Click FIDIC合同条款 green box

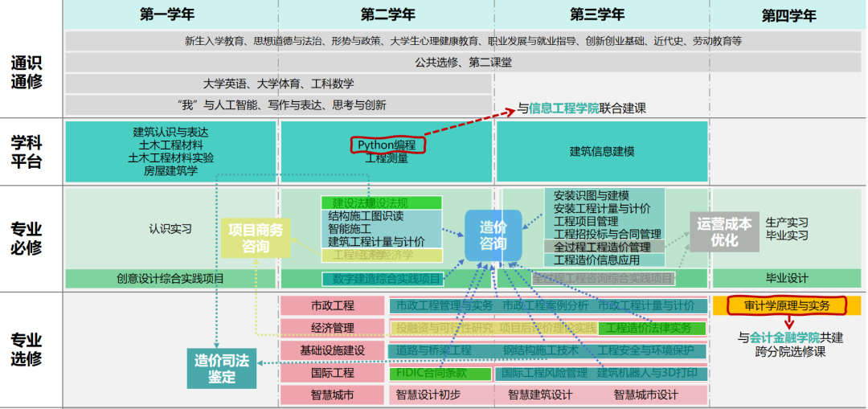(440, 374)
